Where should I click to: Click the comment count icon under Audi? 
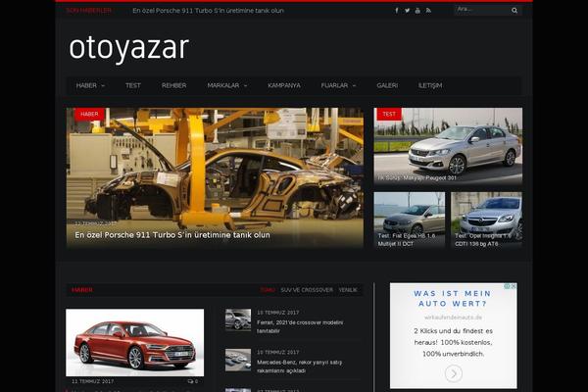point(190,381)
